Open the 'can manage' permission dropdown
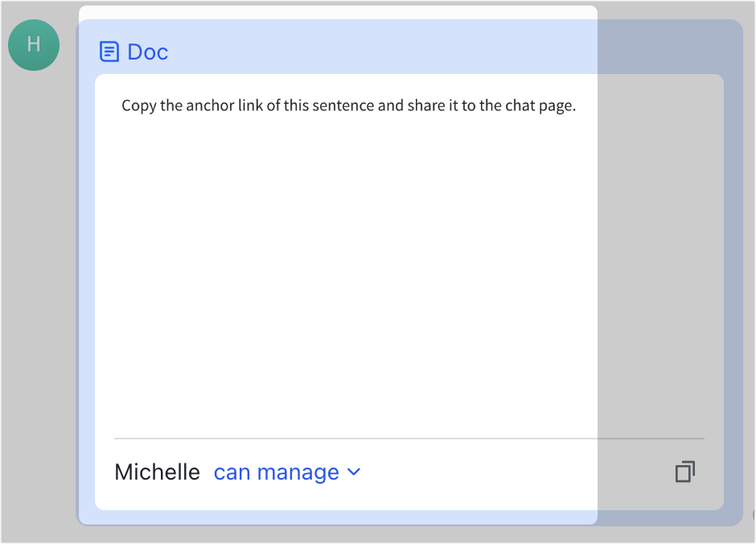 coord(287,472)
